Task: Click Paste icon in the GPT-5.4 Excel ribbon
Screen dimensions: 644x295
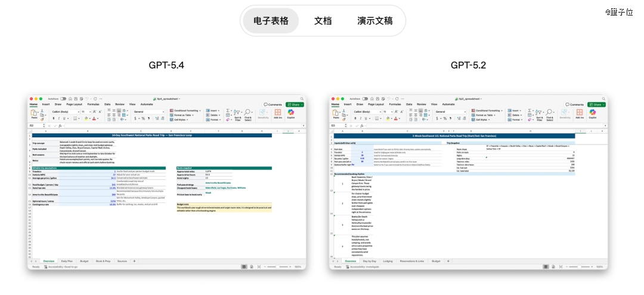Action: 34,113
